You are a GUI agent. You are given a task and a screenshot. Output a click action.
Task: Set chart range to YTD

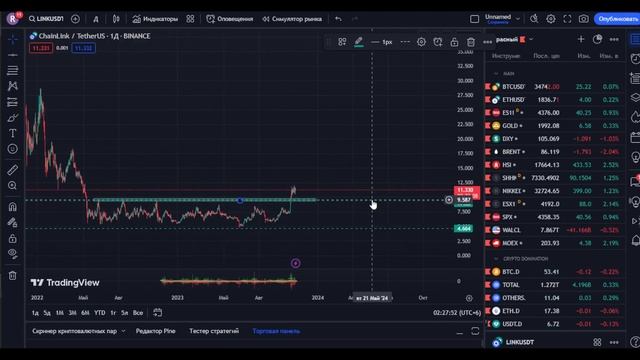tap(100, 313)
